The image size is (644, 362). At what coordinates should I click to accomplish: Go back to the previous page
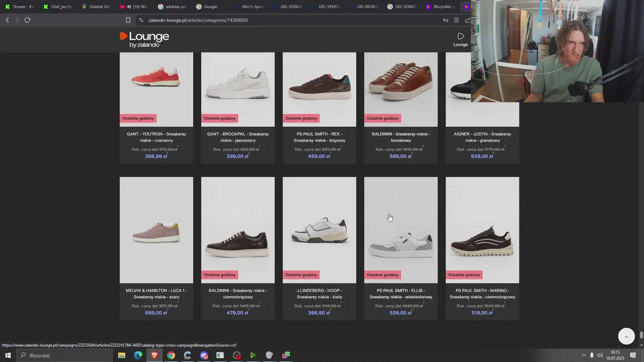pos(7,20)
